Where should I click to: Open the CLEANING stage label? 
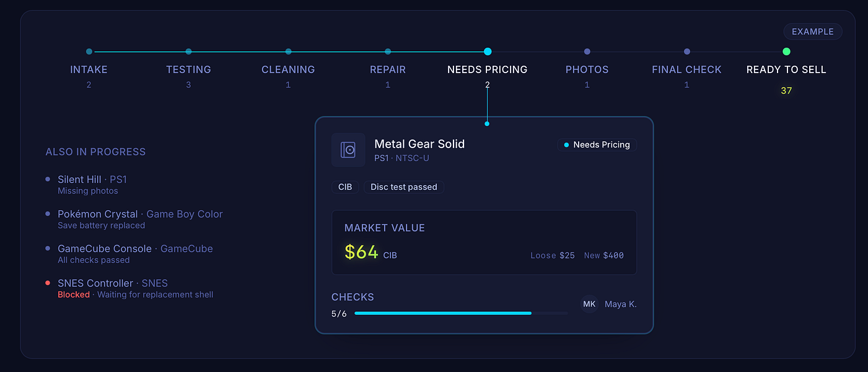click(x=288, y=69)
